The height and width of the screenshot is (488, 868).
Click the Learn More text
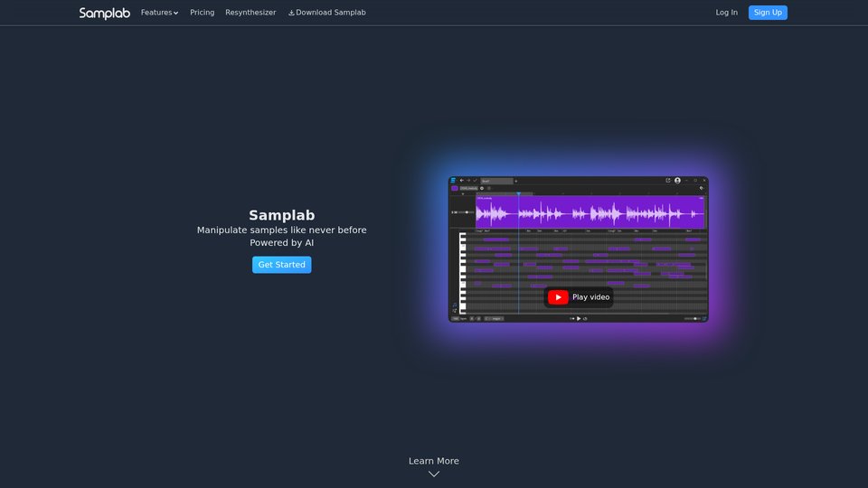(434, 461)
